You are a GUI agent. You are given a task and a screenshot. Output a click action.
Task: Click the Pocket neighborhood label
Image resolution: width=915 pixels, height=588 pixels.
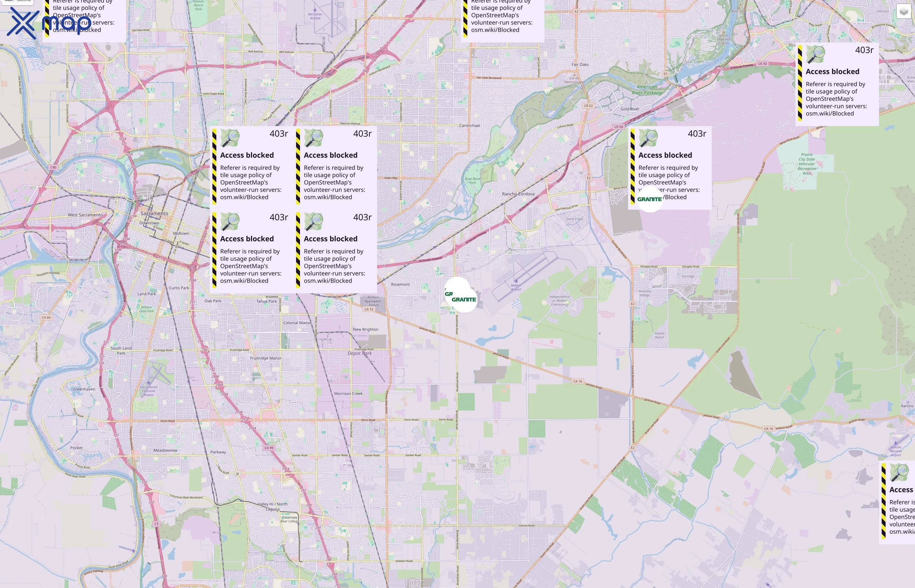coord(76,448)
